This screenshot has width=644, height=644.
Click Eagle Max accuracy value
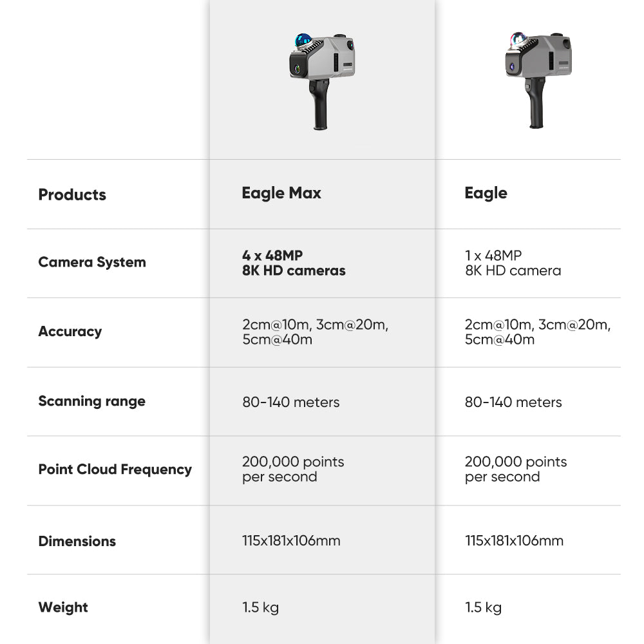coord(315,332)
